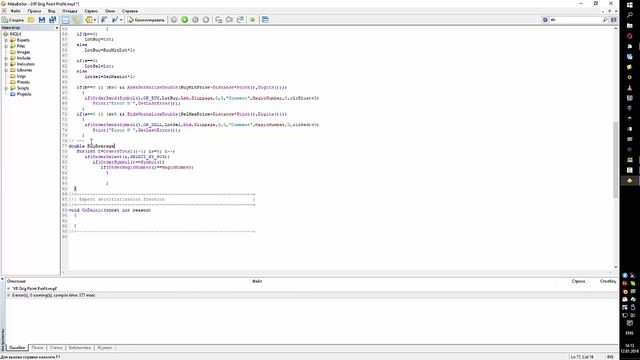Save all files with the double-floppy icon
This screenshot has height=360, width=640.
click(52, 20)
